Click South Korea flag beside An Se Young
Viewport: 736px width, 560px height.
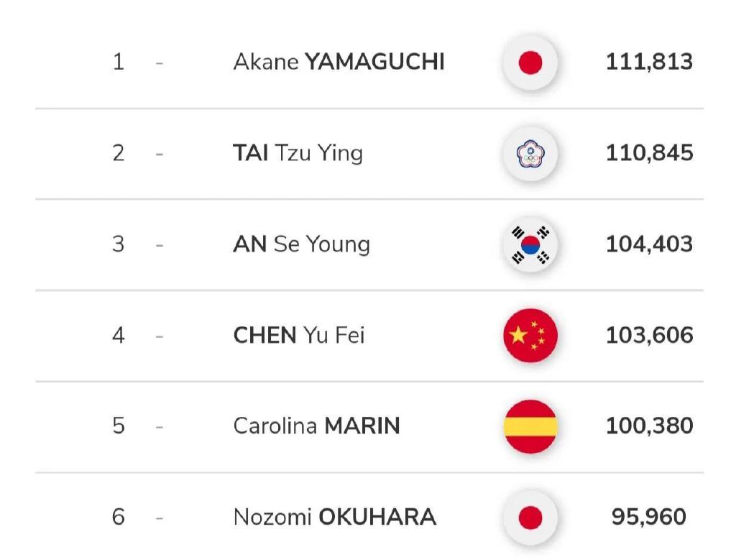(x=530, y=244)
